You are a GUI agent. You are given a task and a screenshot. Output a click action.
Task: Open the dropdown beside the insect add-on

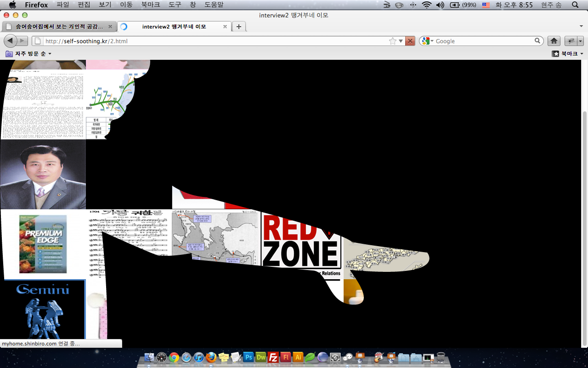click(581, 41)
